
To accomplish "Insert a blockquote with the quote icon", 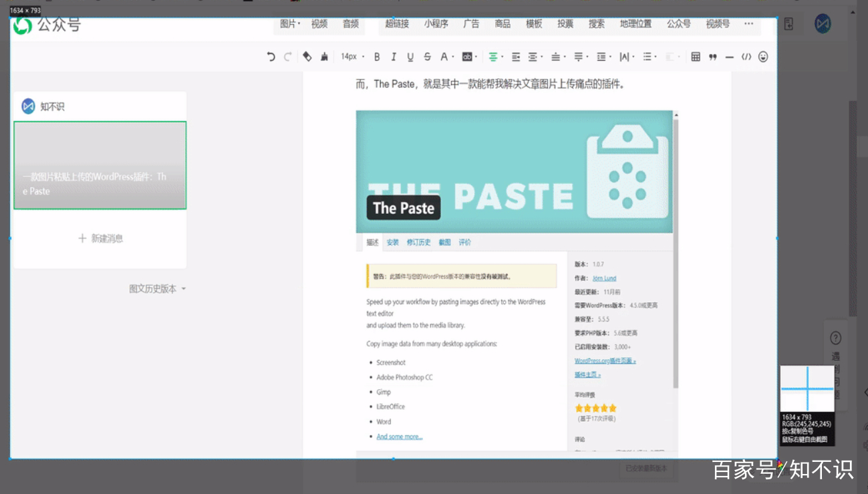I will click(x=713, y=57).
